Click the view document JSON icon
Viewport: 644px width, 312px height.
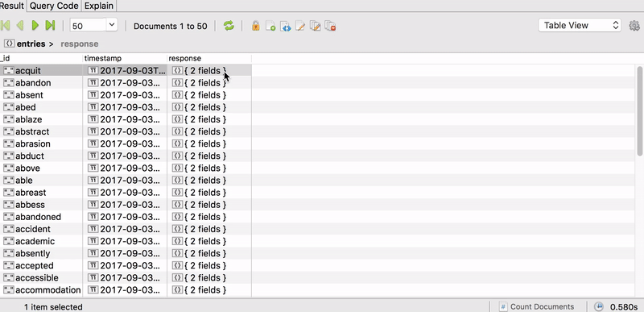[x=286, y=26]
